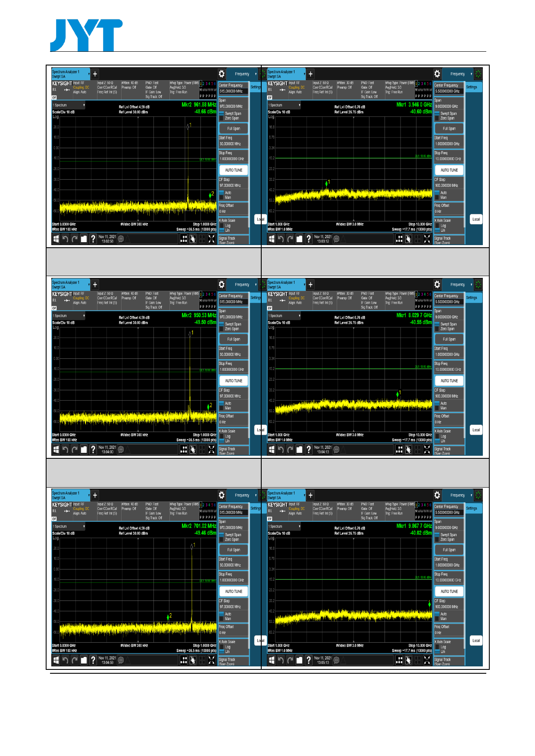This screenshot has height=756, width=535.
Task: Click undo arrow in the 13:04:13 capture
Action: pyautogui.click(x=281, y=449)
